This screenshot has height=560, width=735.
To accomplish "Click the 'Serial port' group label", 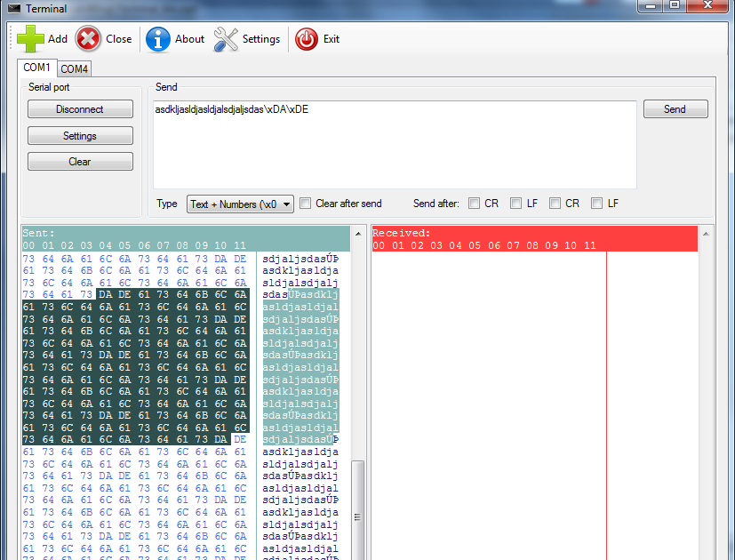I will [49, 87].
